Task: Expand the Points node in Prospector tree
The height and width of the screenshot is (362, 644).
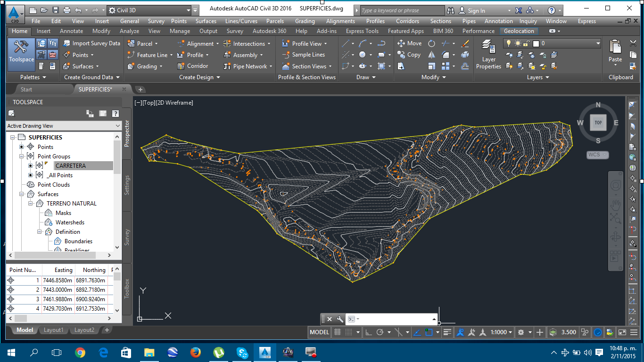Action: point(21,147)
